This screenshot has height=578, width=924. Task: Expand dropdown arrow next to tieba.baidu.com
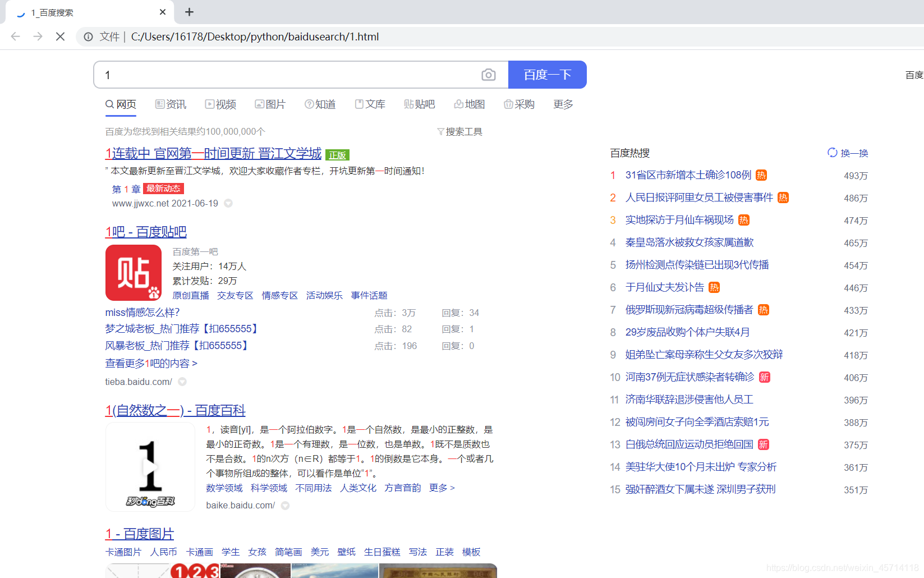[182, 382]
